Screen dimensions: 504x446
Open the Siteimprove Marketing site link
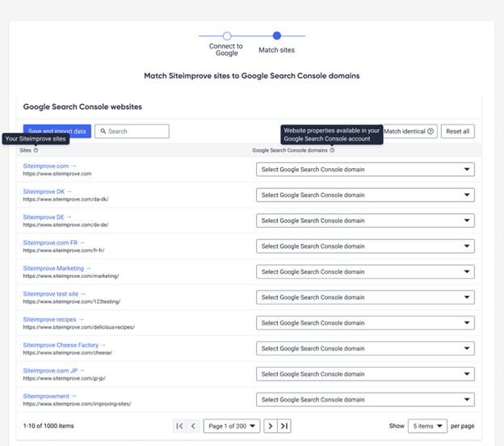(x=57, y=268)
